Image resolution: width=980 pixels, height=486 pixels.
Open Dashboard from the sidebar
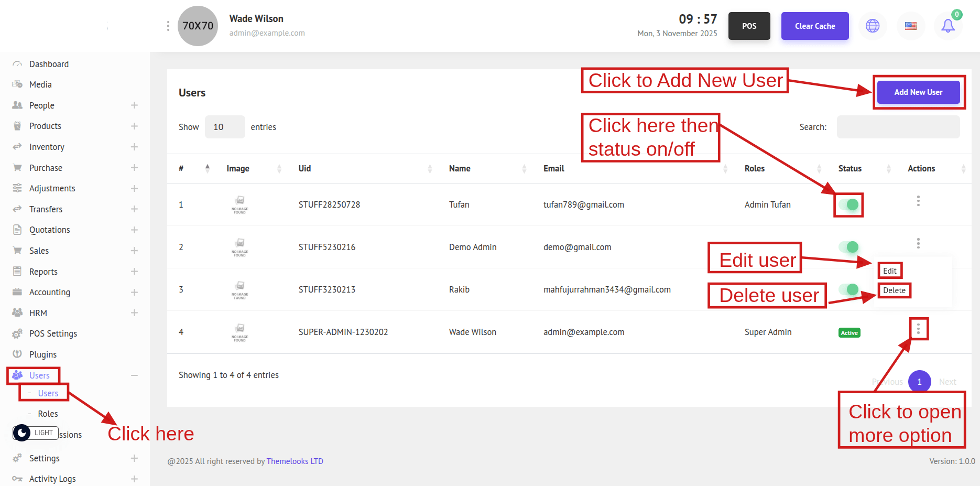(49, 64)
